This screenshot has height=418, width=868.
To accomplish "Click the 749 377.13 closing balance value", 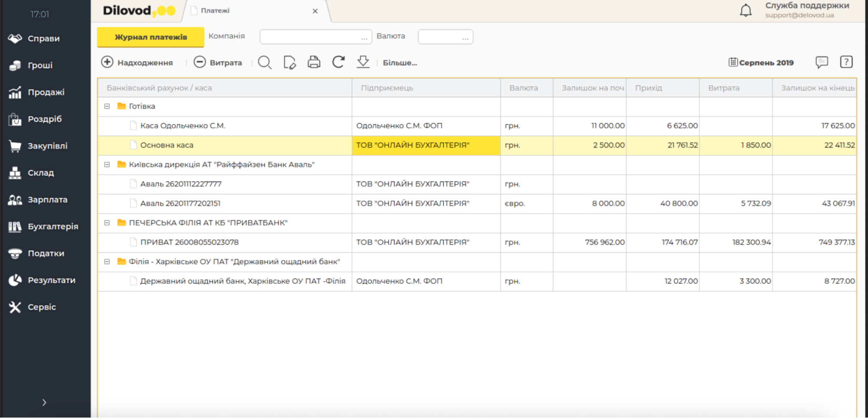I will 837,242.
